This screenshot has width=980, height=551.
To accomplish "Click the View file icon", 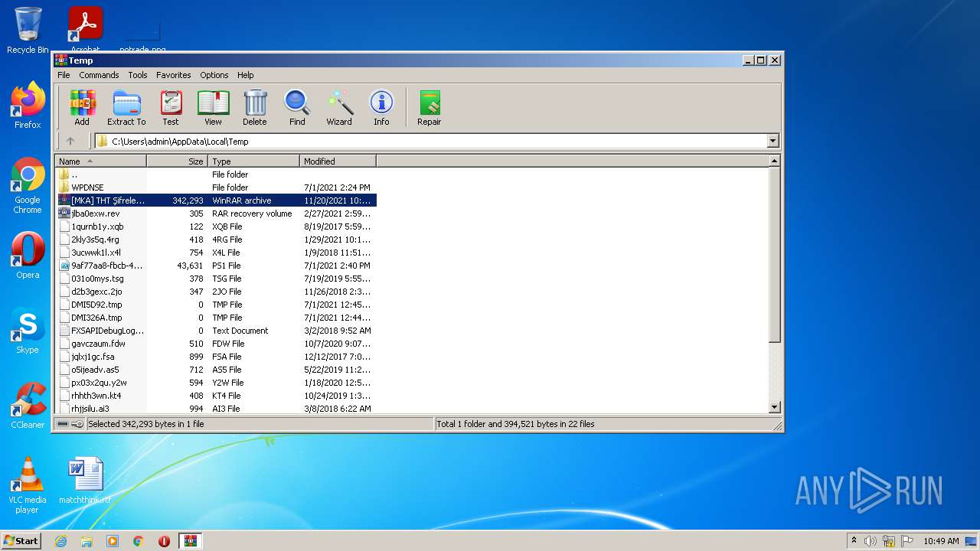I will point(213,108).
